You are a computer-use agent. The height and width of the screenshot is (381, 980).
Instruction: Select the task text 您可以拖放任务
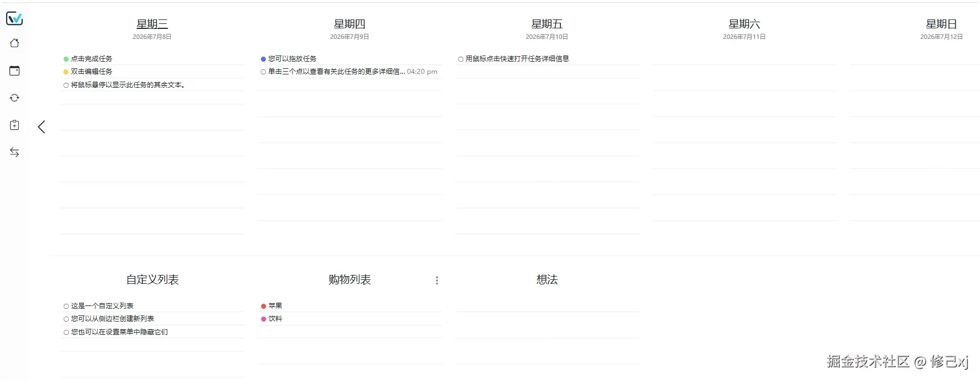pos(292,59)
